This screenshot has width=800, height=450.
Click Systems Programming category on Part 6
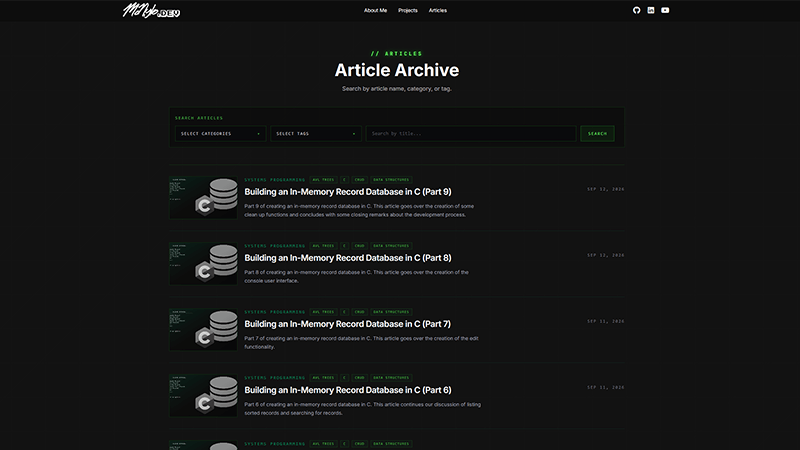(274, 378)
